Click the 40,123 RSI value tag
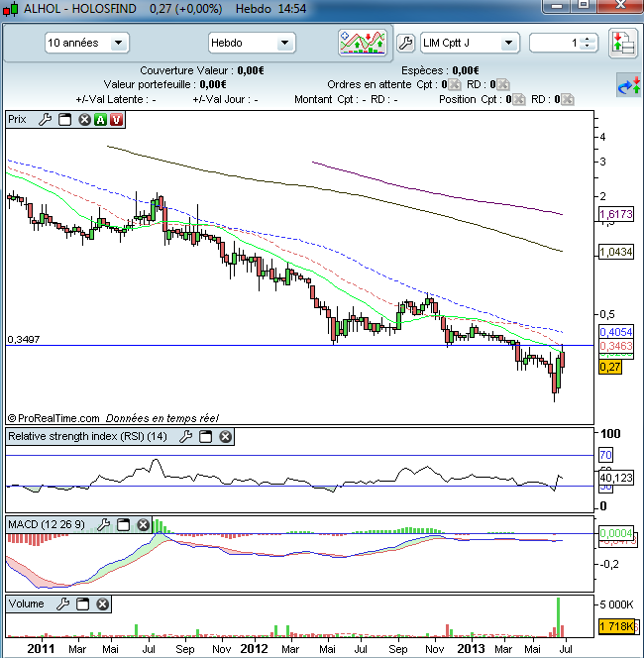This screenshot has width=644, height=658. pyautogui.click(x=616, y=478)
